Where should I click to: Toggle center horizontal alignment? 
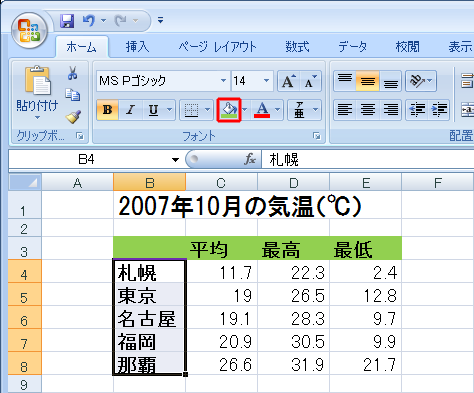click(x=368, y=110)
